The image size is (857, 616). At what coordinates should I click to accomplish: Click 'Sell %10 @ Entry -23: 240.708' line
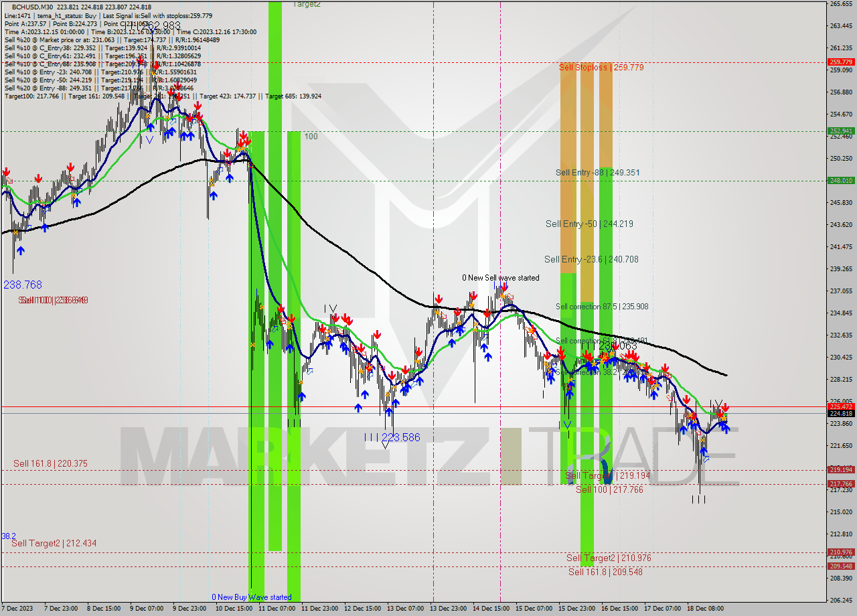pos(100,72)
